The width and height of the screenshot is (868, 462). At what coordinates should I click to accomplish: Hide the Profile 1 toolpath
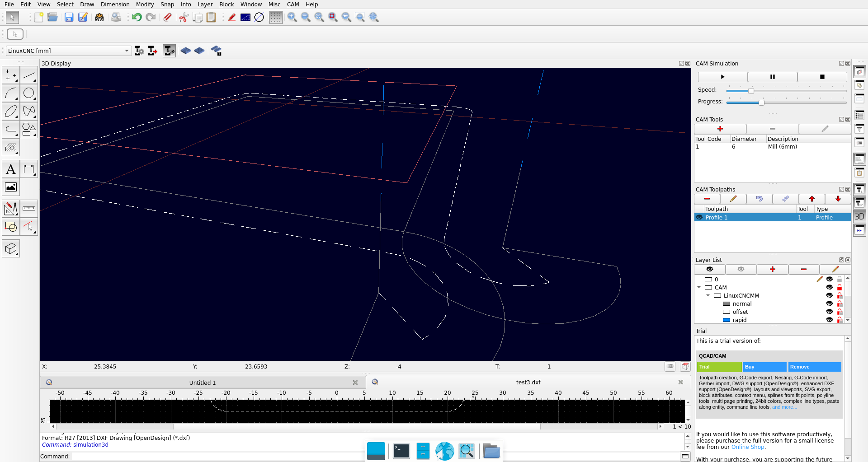tap(699, 217)
